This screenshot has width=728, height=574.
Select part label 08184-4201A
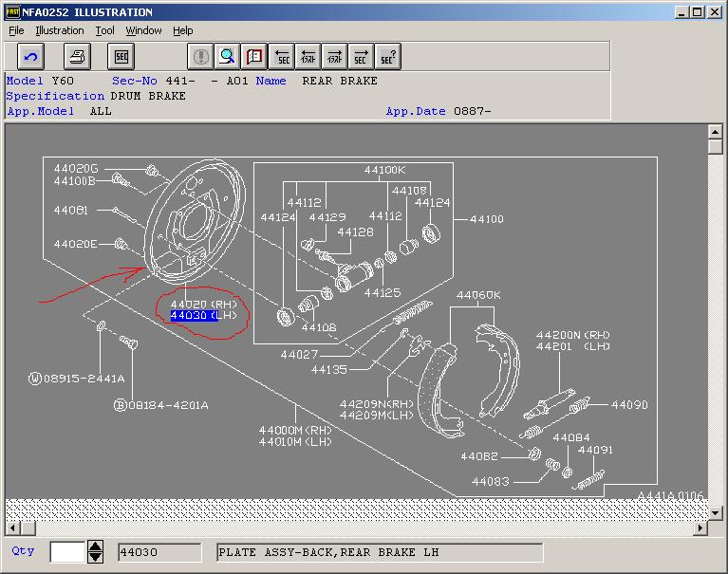161,405
